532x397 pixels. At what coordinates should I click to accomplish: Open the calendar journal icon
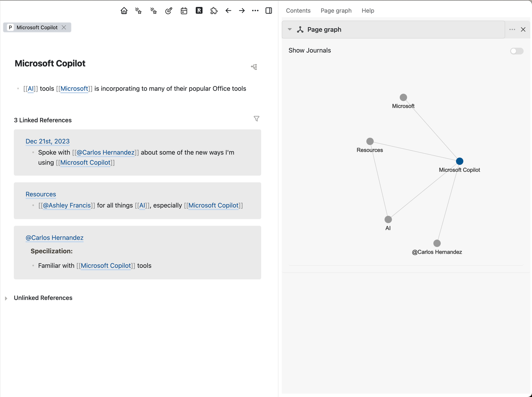coord(184,11)
